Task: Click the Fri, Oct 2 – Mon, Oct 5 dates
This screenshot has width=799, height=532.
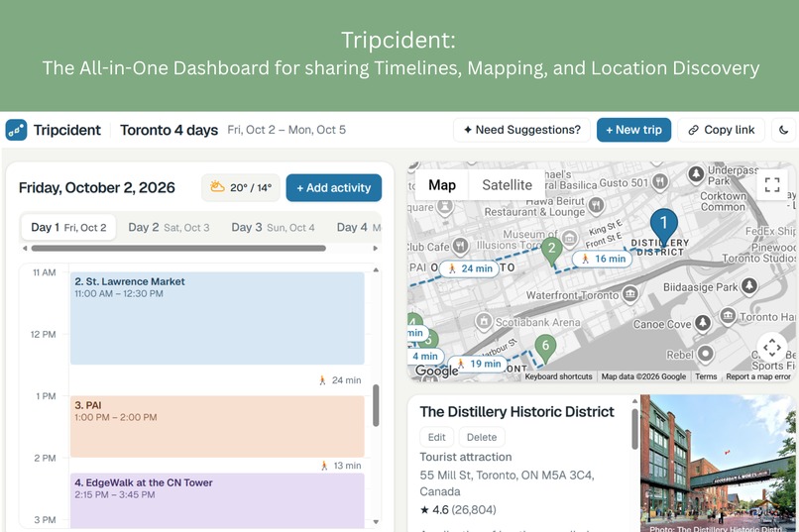Action: [286, 131]
